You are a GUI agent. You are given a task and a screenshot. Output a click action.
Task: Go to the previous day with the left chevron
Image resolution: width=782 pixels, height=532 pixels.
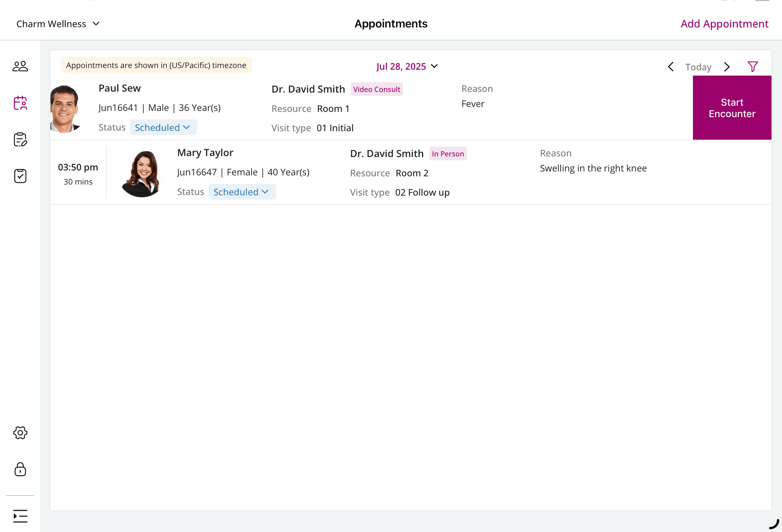tap(671, 67)
